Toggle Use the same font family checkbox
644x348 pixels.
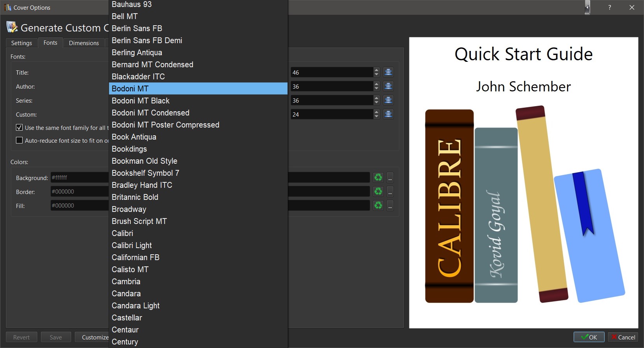point(19,128)
